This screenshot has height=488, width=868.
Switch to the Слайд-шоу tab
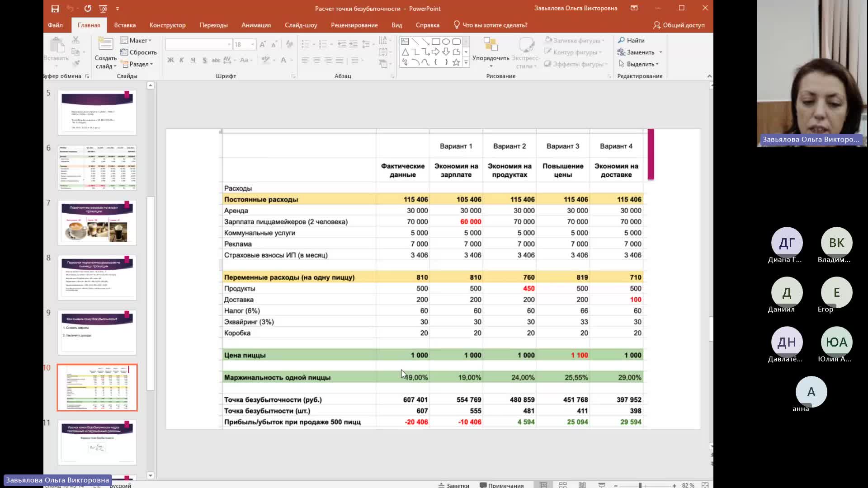point(301,25)
